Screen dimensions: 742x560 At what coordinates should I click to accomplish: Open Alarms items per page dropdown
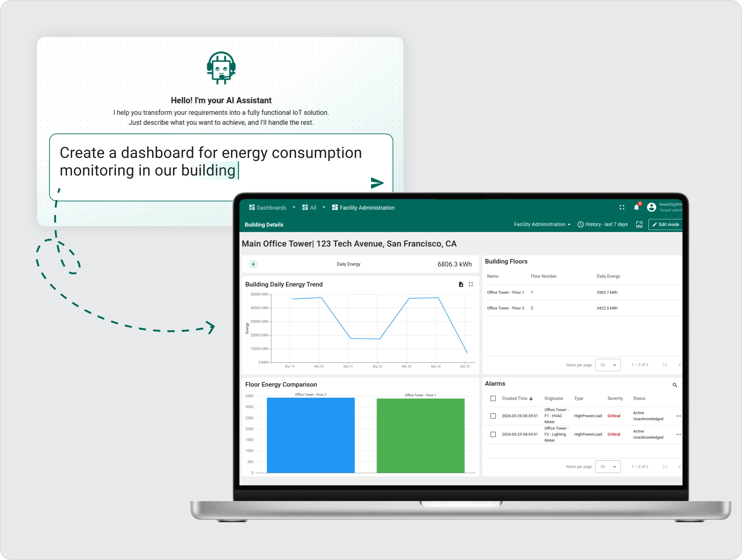pos(608,466)
